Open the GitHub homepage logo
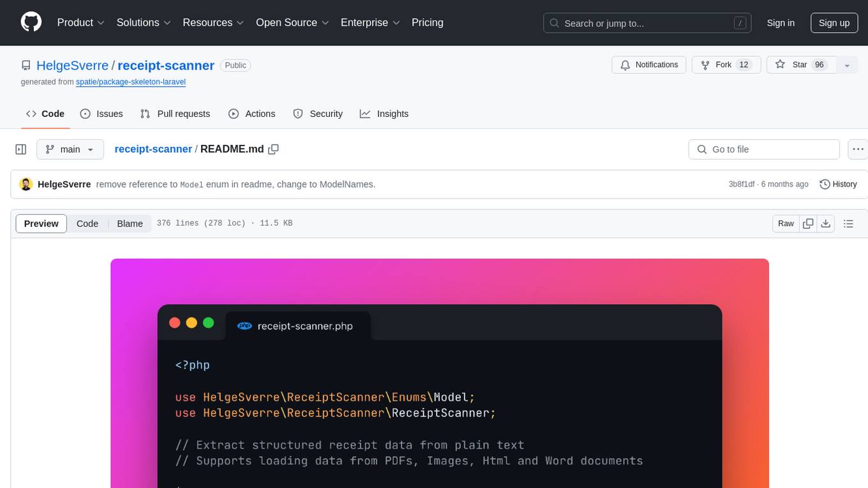Image resolution: width=868 pixels, height=488 pixels. pos(31,22)
